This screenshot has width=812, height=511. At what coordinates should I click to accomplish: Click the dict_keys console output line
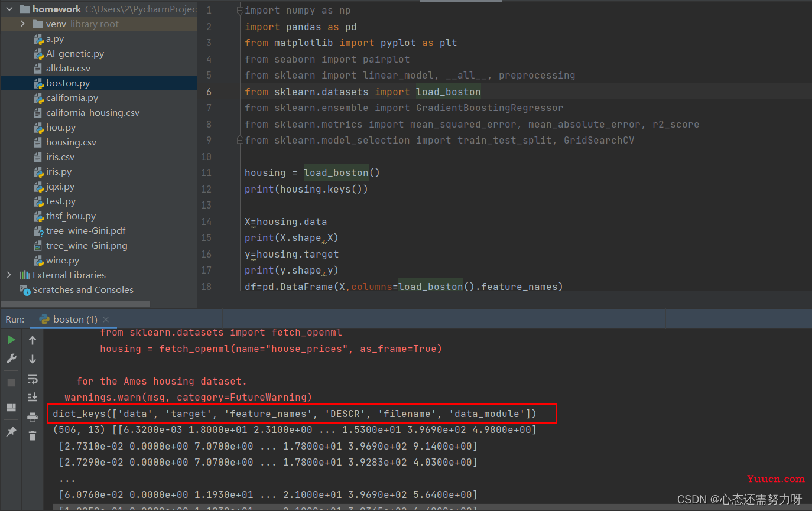click(x=294, y=414)
